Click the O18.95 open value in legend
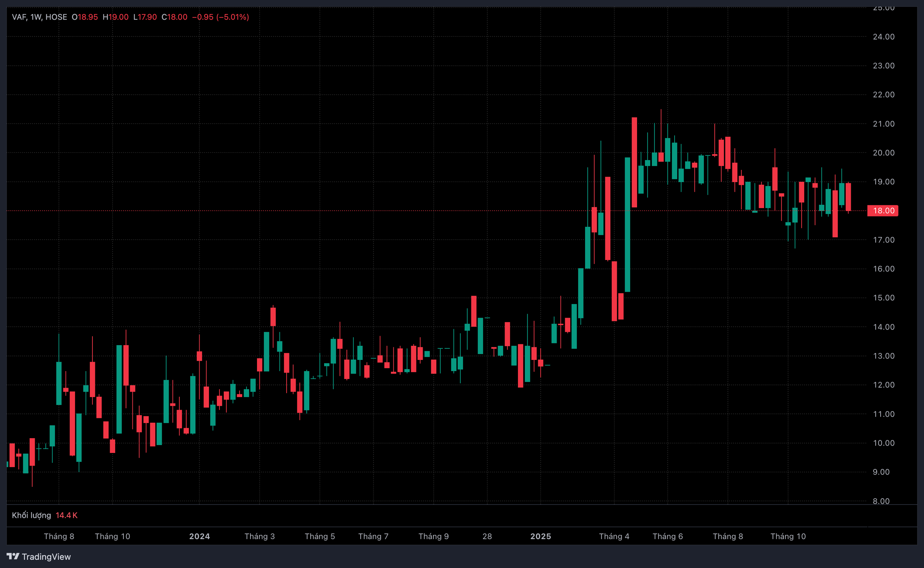Viewport: 924px width, 568px height. pos(85,17)
